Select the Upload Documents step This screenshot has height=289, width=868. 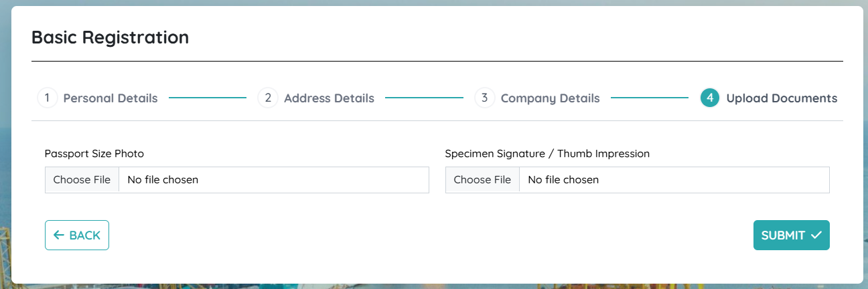(782, 98)
